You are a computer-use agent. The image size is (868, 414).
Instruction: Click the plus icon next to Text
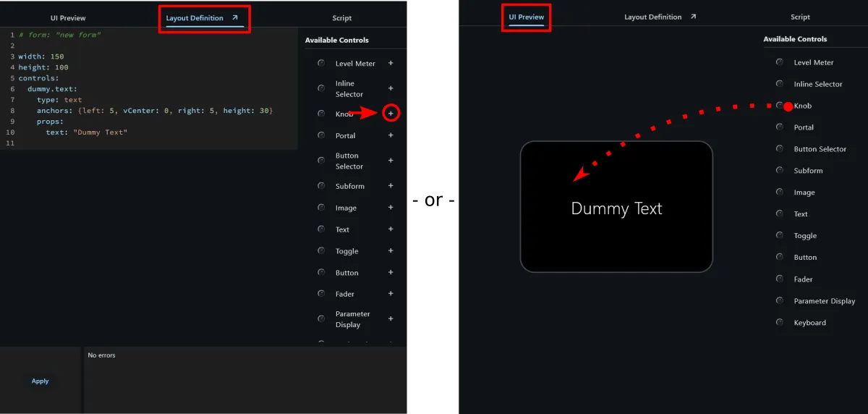pos(391,229)
